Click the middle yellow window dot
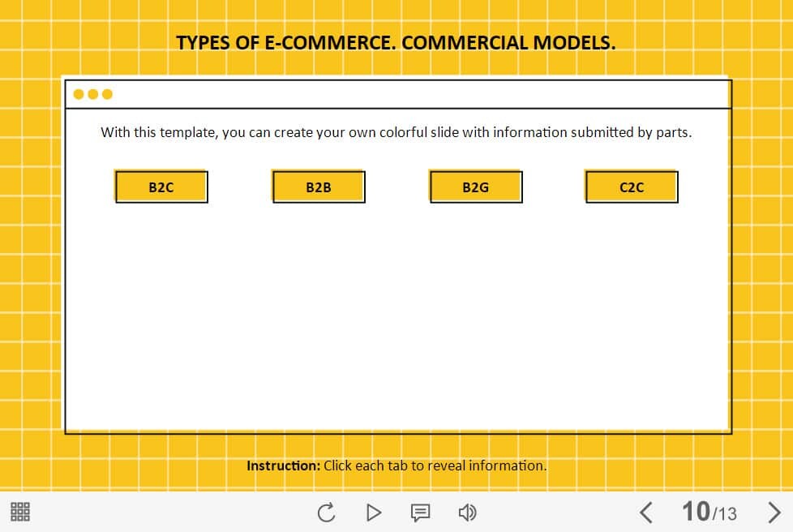 tap(92, 94)
